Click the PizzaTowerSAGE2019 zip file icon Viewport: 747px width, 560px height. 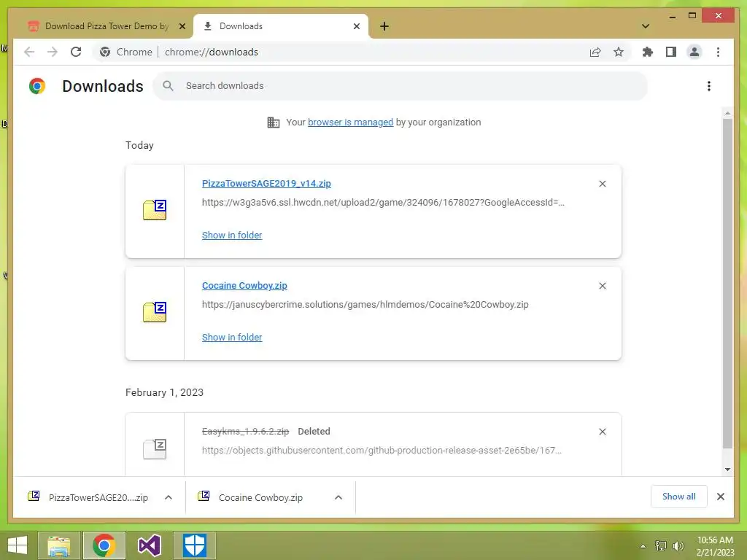155,210
